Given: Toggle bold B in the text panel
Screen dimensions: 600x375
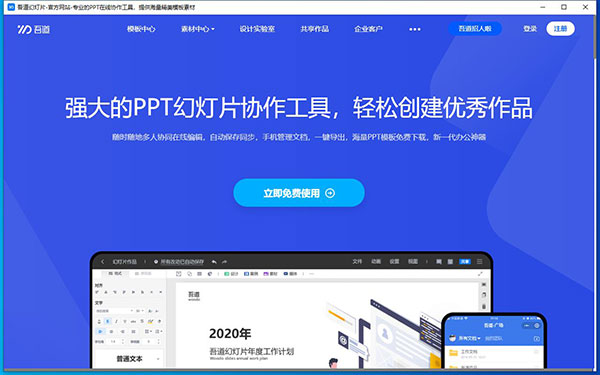Looking at the screenshot, I should pyautogui.click(x=108, y=321).
